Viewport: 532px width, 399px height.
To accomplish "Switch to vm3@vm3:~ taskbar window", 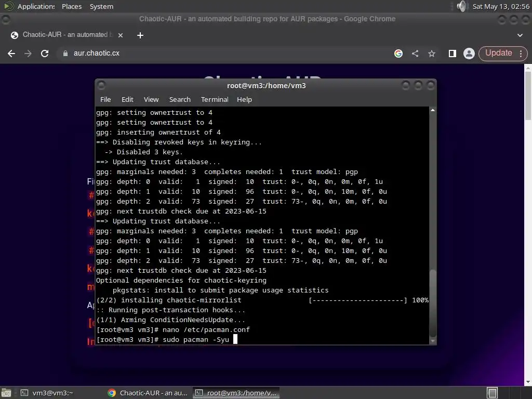I will [x=47, y=393].
